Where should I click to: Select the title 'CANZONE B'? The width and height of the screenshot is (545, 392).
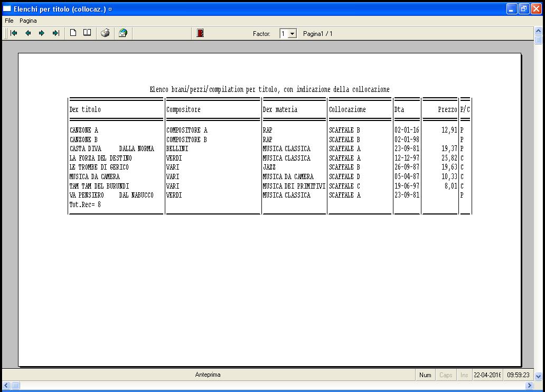coord(84,139)
